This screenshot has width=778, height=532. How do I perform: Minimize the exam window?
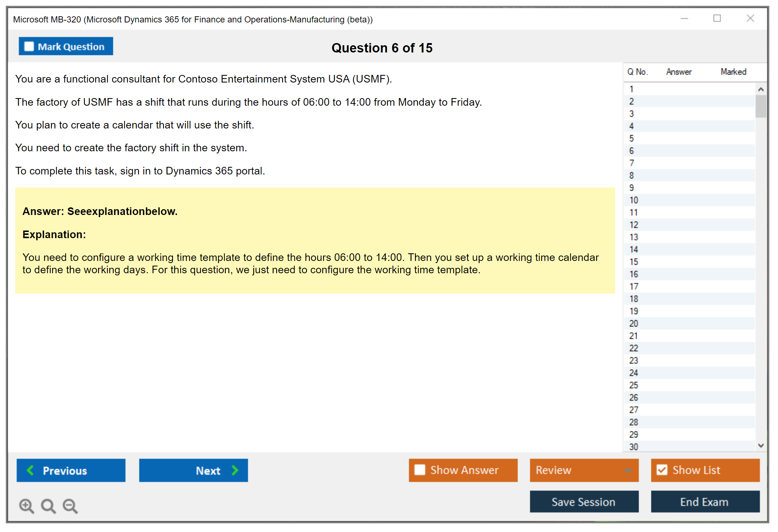[x=684, y=18]
